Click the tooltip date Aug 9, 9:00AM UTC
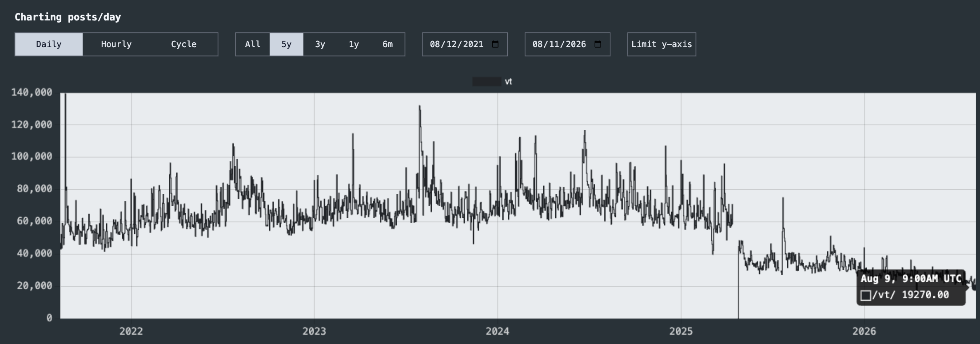Viewport: 980px width, 344px height. 911,279
